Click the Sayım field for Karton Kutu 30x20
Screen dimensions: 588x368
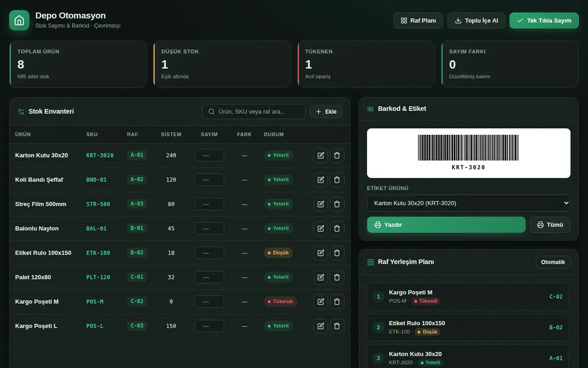click(x=209, y=156)
